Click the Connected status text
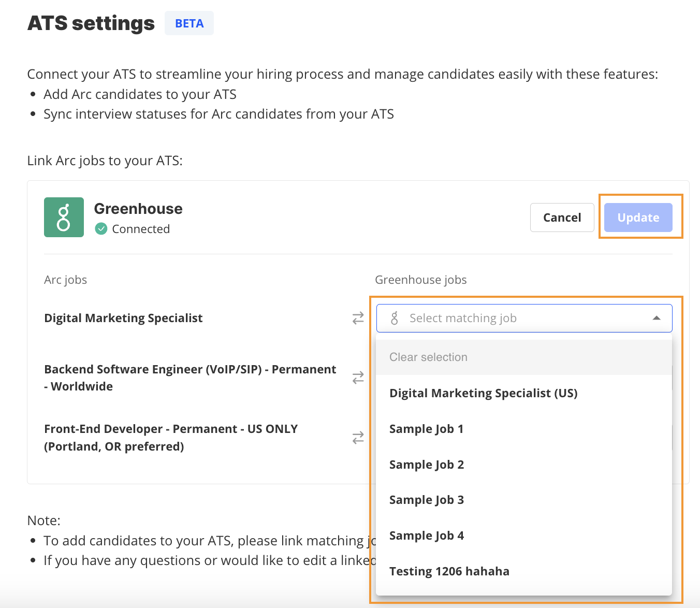700x608 pixels. click(x=141, y=229)
